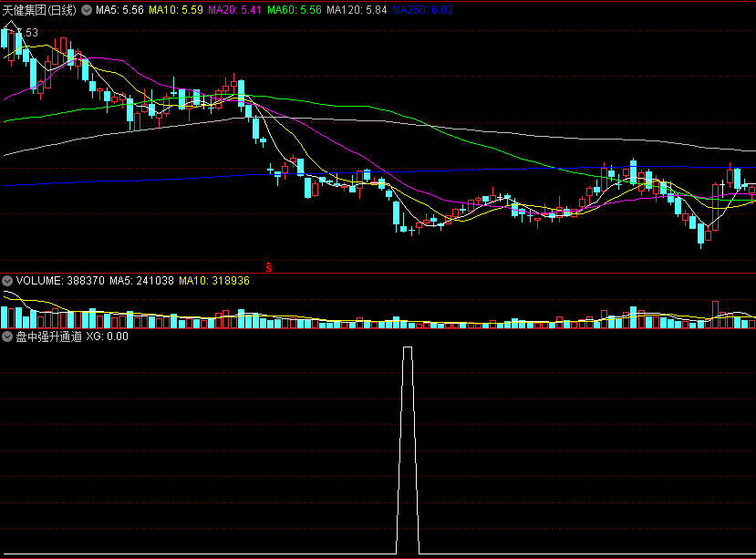
Task: Click the XG: 0.00 value
Action: (107, 336)
